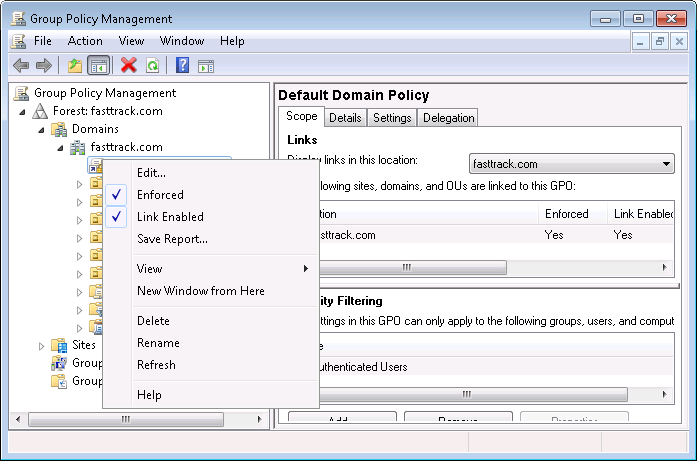This screenshot has width=697, height=461.
Task: Expand the last collapsed node above Sites
Action: [x=79, y=328]
